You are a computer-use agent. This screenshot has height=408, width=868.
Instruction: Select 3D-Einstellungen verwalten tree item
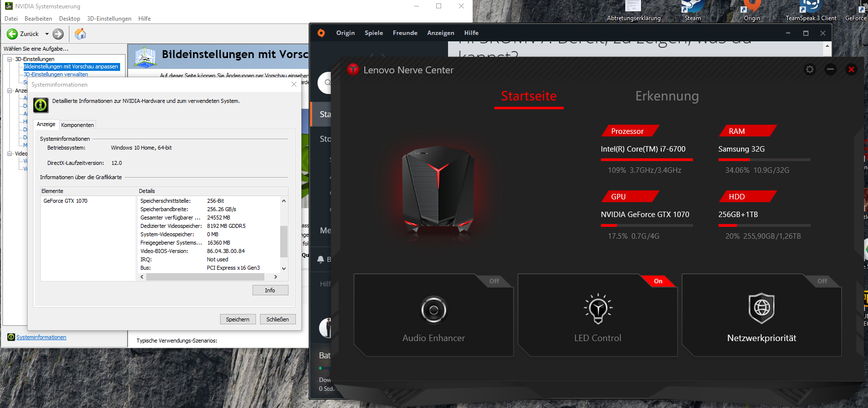[56, 74]
